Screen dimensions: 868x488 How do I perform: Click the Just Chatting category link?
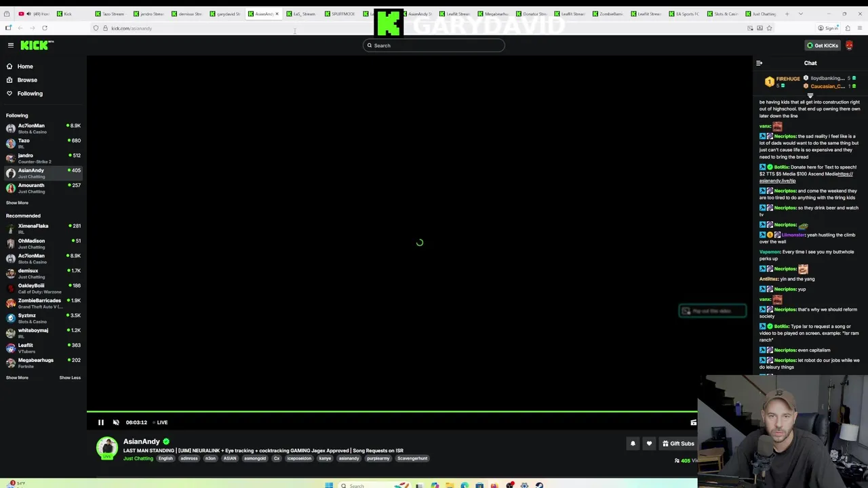(138, 459)
